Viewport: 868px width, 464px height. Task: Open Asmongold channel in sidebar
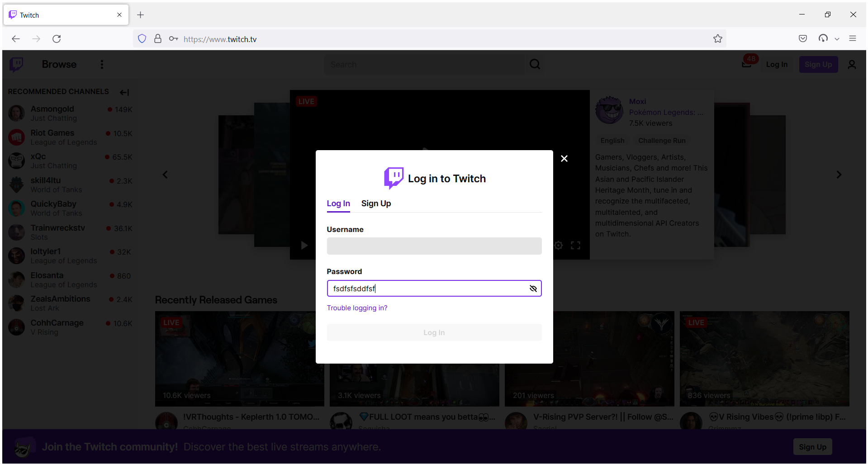(x=70, y=114)
